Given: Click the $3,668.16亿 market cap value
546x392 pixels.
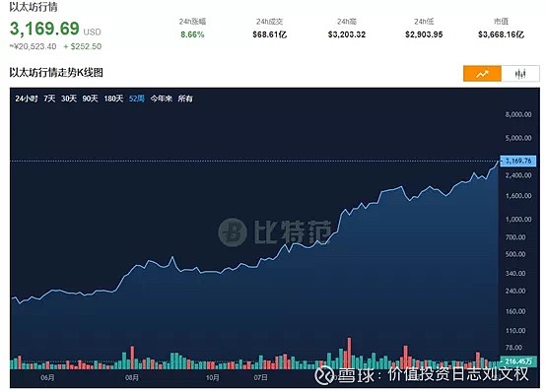Looking at the screenshot, I should point(501,34).
